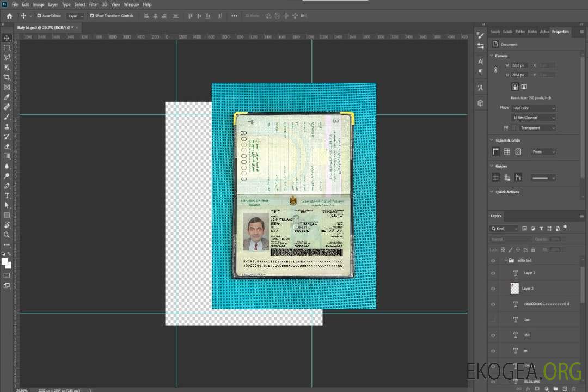Change screen mode from the toolbox
The width and height of the screenshot is (588, 392).
coord(7,285)
